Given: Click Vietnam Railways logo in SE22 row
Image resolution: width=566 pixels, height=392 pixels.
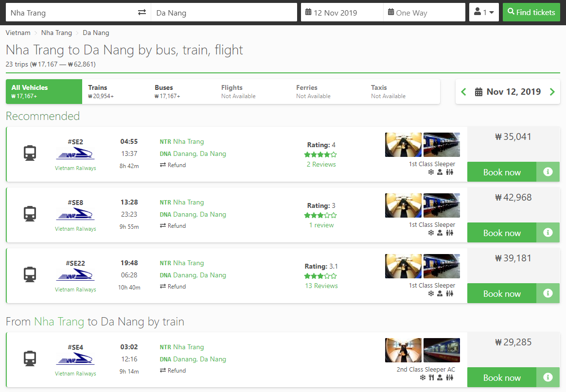Looking at the screenshot, I should (75, 275).
